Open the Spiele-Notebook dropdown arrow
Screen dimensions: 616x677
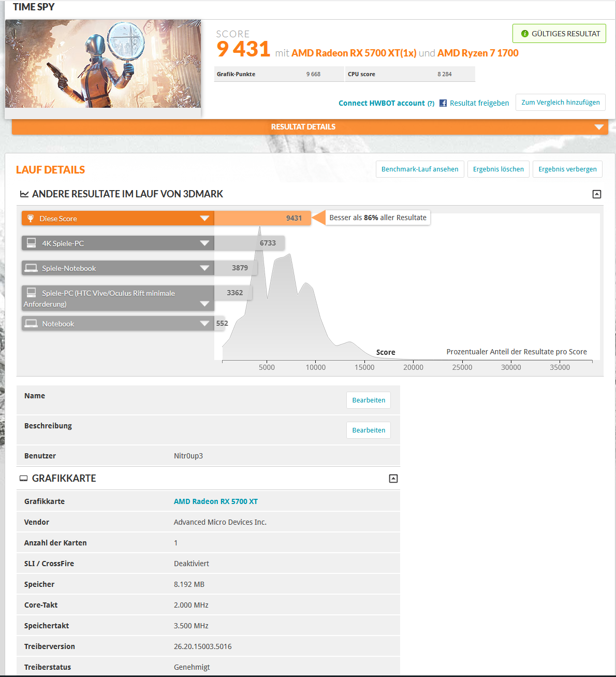tap(204, 268)
